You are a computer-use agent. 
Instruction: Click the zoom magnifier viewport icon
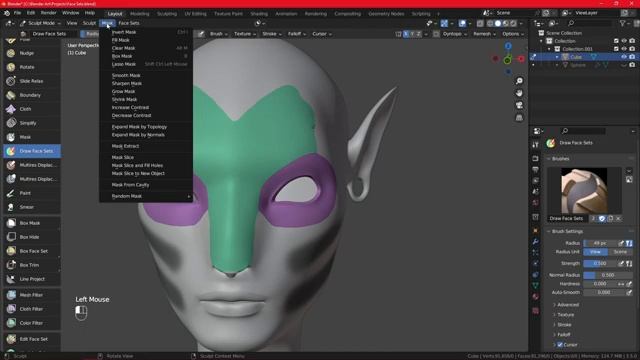coord(519,81)
